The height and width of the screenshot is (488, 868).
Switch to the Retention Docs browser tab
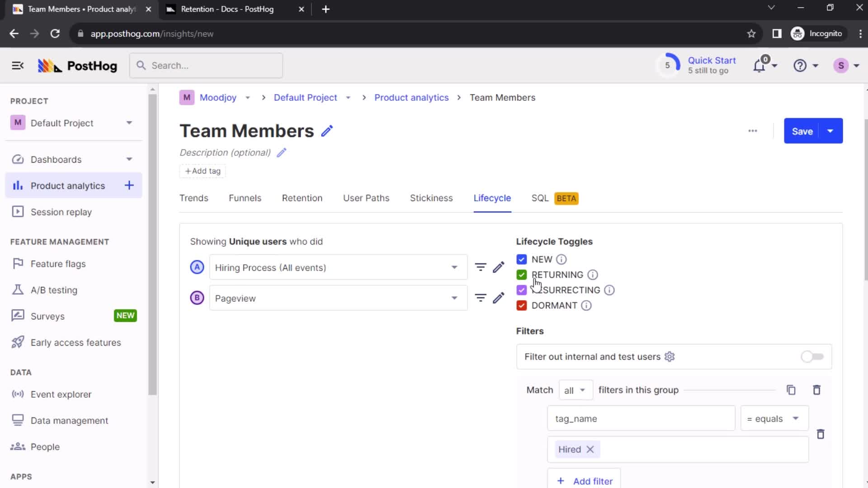coord(235,9)
